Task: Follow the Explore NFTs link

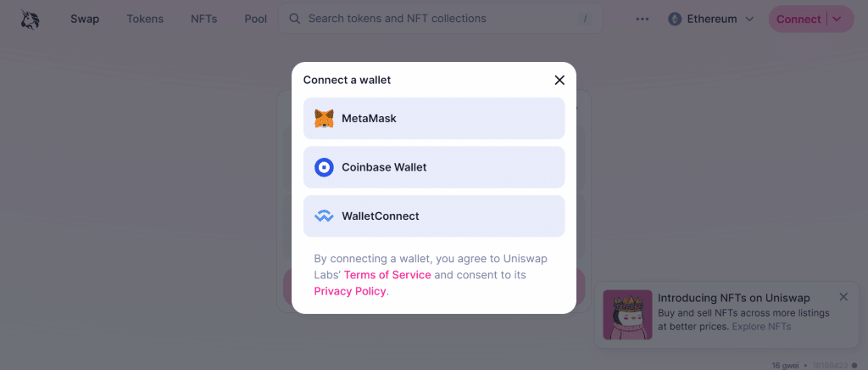Action: [x=761, y=327]
